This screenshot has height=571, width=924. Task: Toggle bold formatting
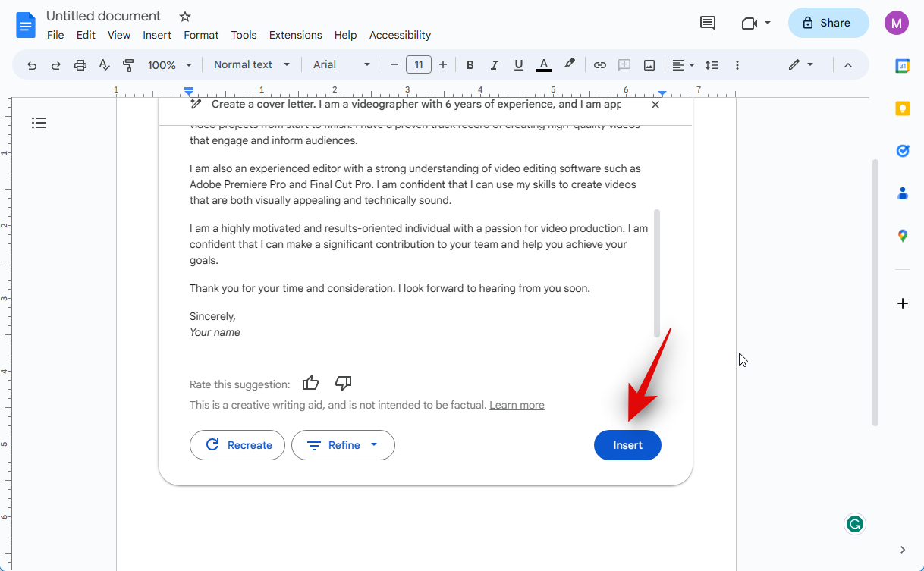pos(470,65)
